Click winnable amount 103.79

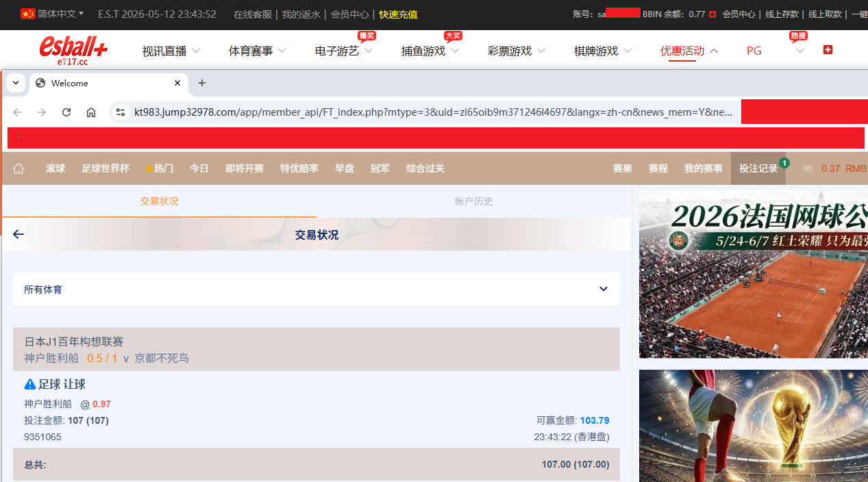tap(595, 420)
